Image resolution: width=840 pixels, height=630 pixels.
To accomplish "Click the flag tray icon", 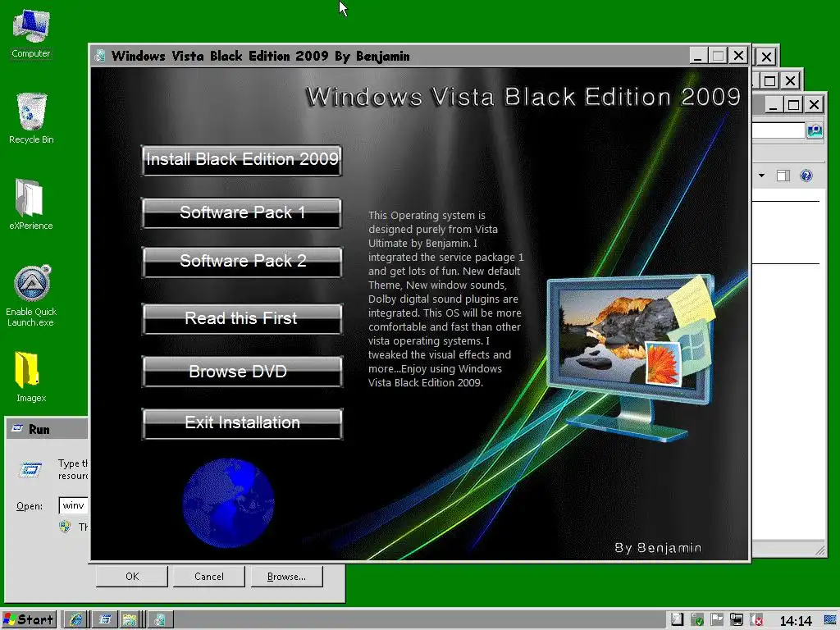I will click(717, 620).
